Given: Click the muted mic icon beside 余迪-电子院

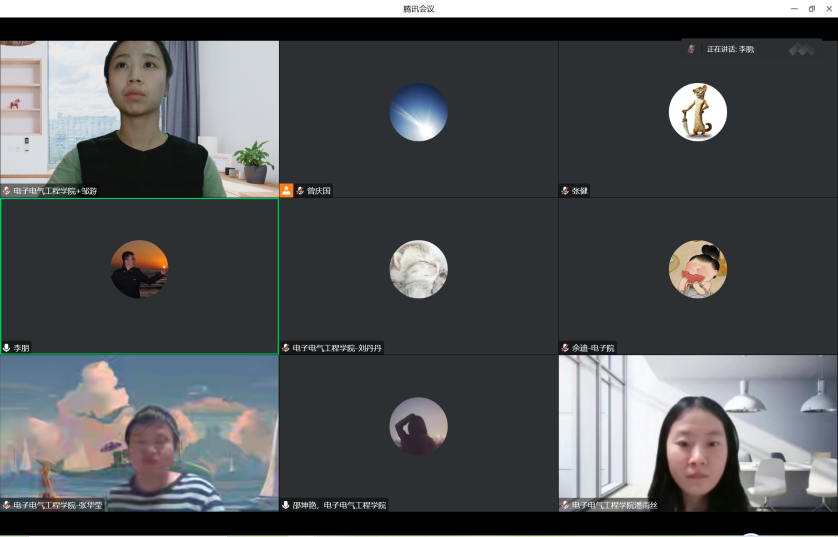Looking at the screenshot, I should (566, 348).
